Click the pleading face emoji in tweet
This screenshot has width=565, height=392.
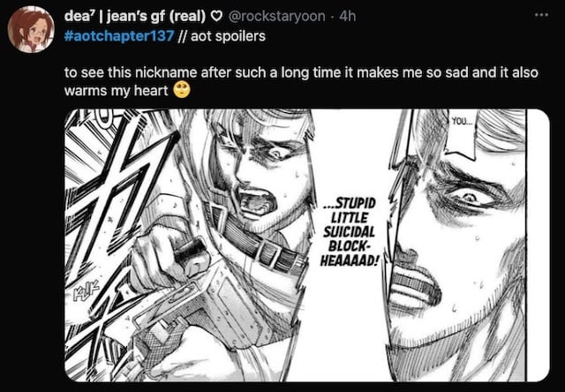tap(182, 90)
